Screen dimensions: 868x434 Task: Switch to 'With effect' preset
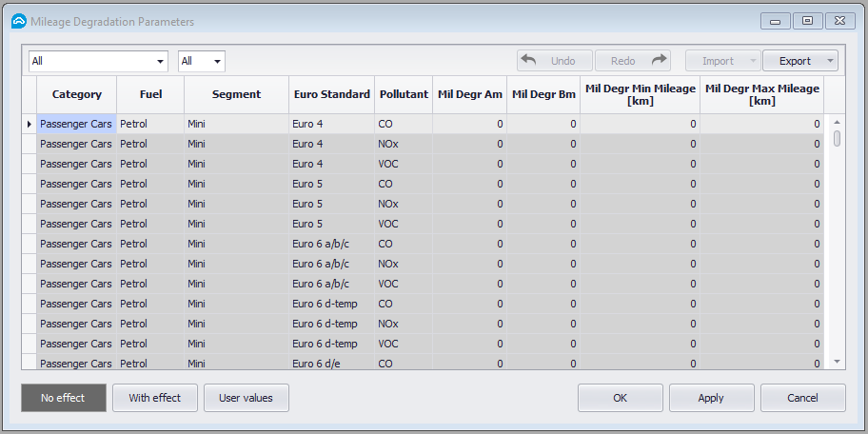[x=154, y=398]
